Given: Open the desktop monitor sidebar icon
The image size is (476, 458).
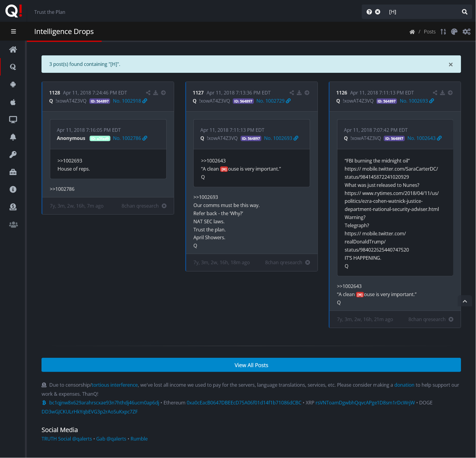Looking at the screenshot, I should 13,119.
